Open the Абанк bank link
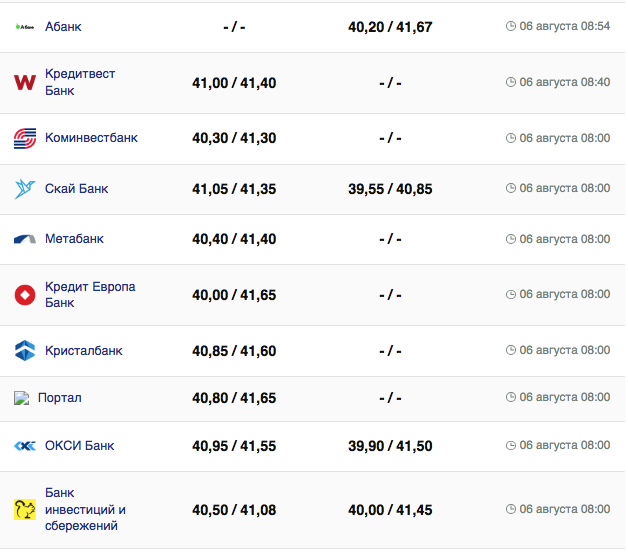 coord(63,26)
